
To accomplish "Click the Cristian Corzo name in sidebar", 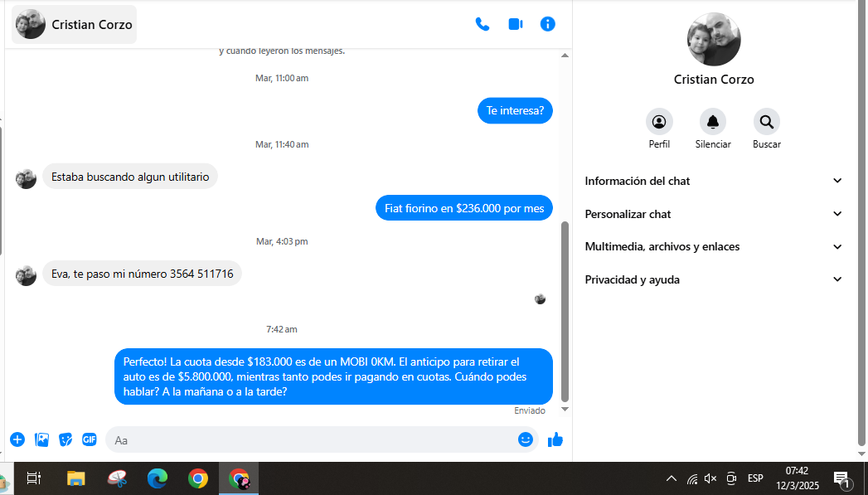I will (714, 79).
